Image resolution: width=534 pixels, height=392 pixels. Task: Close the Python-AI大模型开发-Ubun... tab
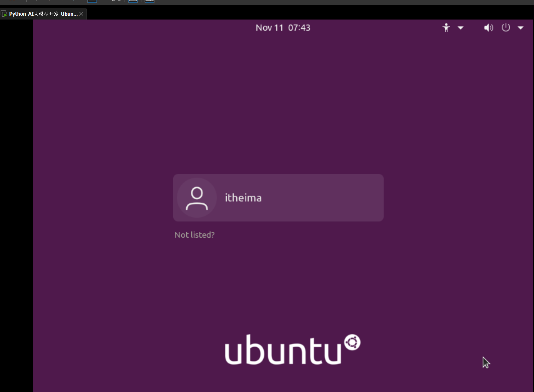81,14
